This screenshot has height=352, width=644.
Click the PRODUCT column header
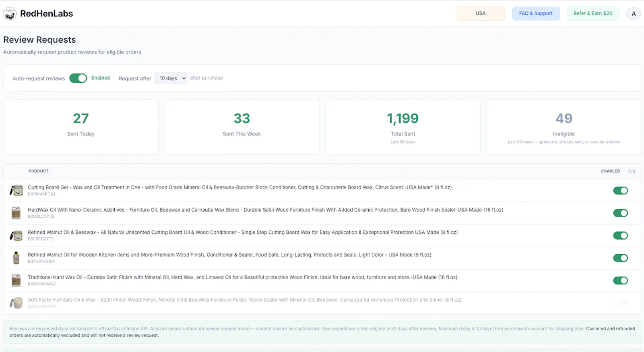39,171
